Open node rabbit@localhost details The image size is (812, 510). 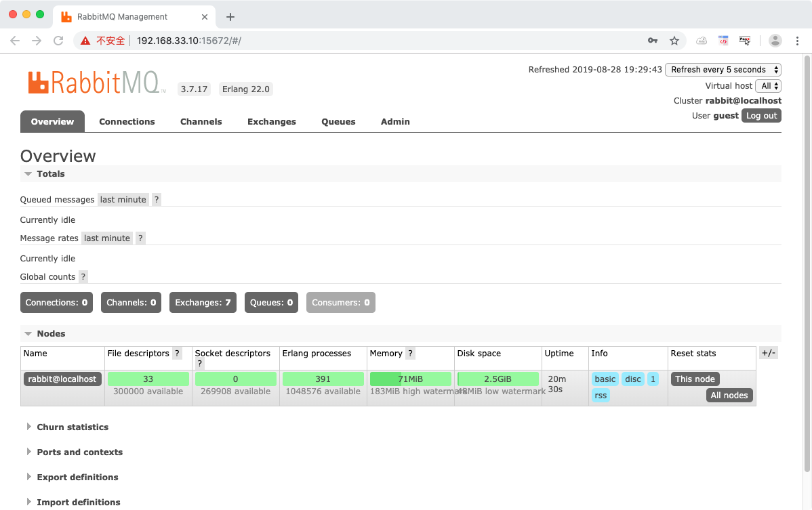62,379
